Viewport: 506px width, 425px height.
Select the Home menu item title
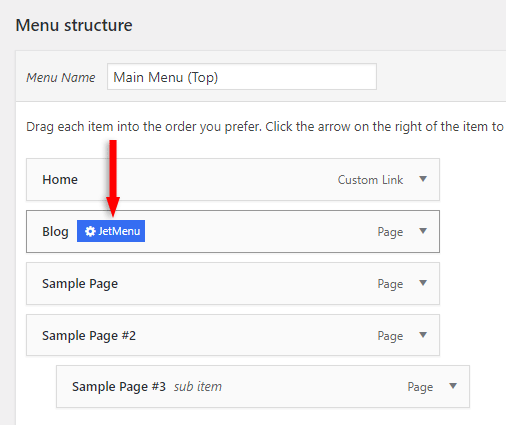click(x=60, y=180)
